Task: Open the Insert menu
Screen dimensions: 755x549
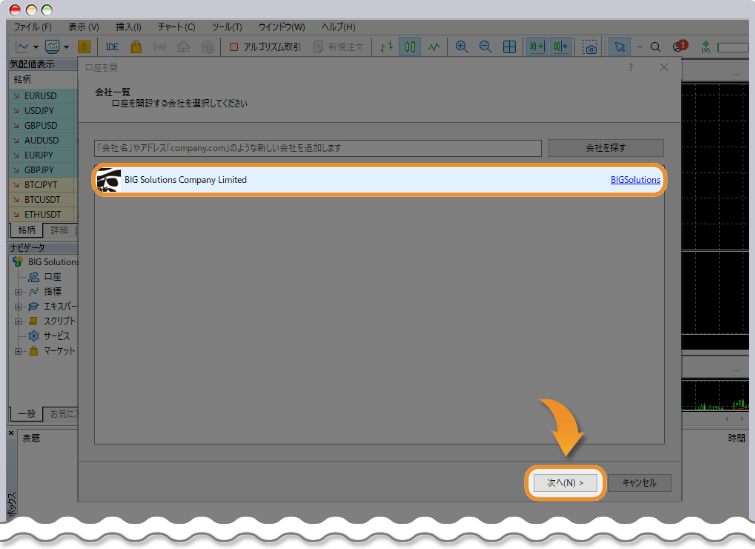Action: pos(129,27)
